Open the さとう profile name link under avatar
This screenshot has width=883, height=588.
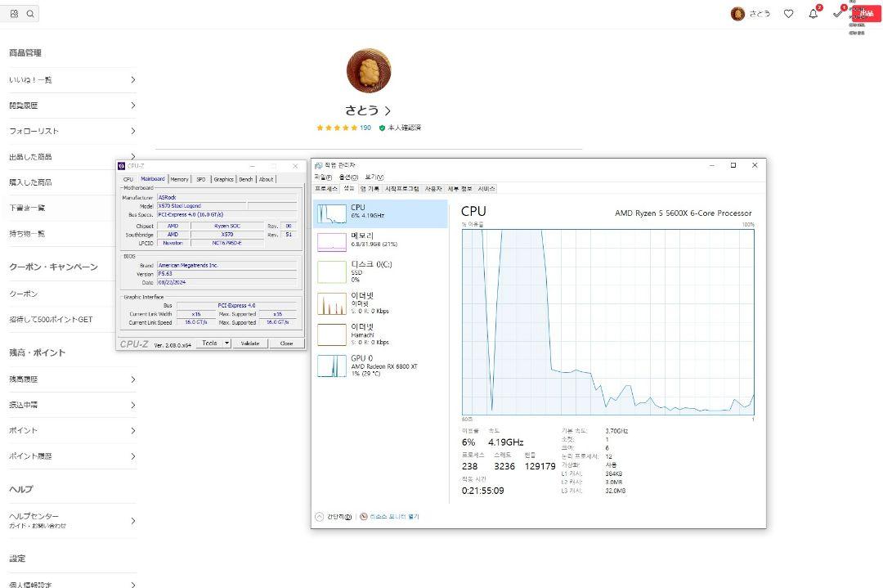(x=368, y=110)
